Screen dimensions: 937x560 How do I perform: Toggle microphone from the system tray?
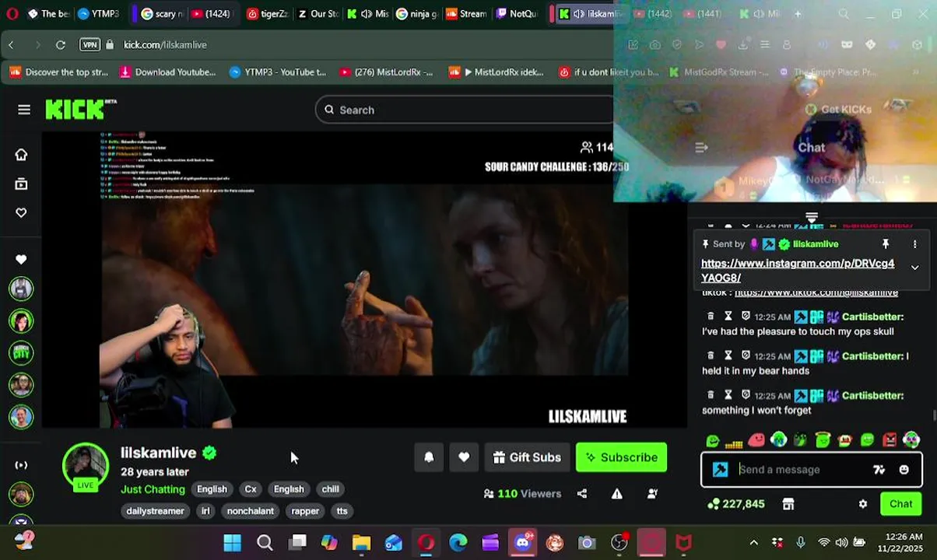[x=801, y=542]
